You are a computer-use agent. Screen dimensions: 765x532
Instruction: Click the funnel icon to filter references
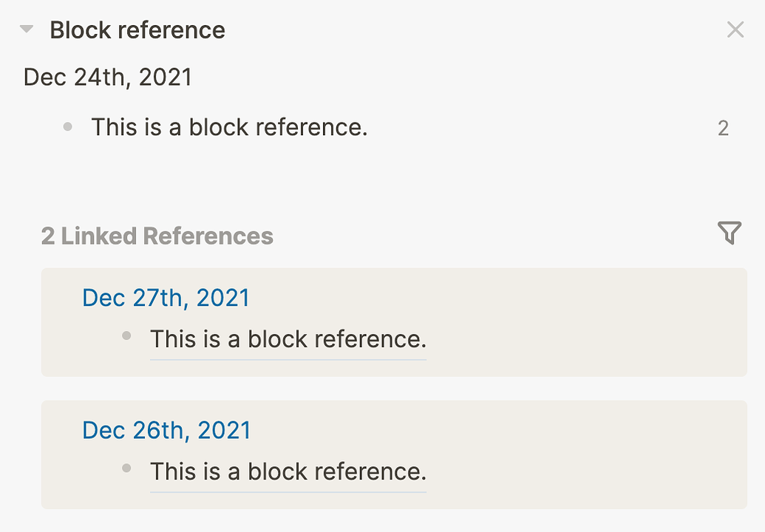click(730, 233)
